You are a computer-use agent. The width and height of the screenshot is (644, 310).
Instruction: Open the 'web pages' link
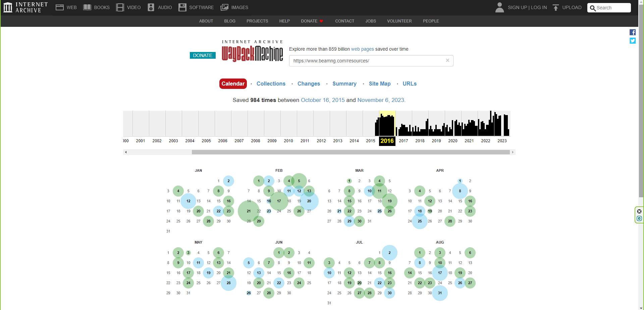click(x=362, y=49)
